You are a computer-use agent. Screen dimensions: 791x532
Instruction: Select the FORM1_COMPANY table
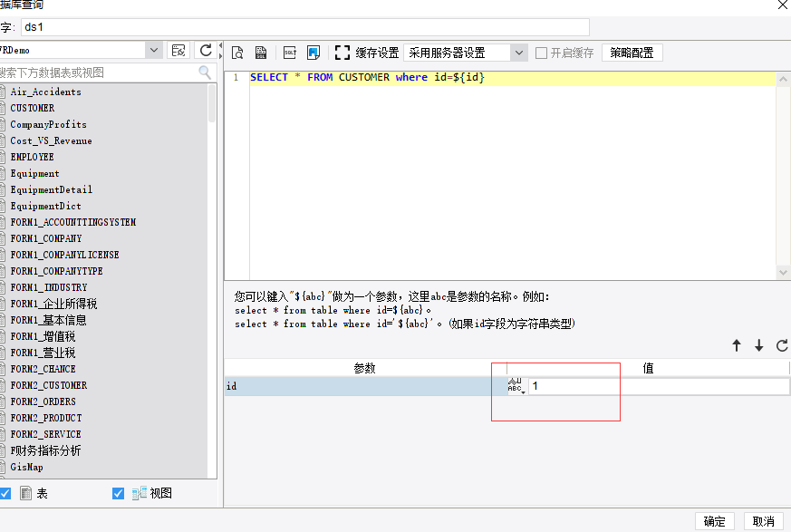(x=46, y=238)
